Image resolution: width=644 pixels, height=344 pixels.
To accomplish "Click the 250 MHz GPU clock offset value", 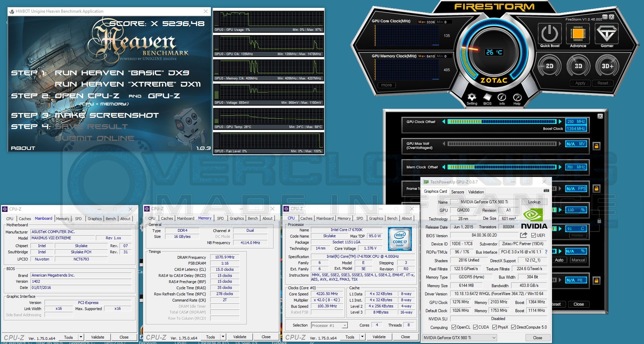I will (x=576, y=122).
